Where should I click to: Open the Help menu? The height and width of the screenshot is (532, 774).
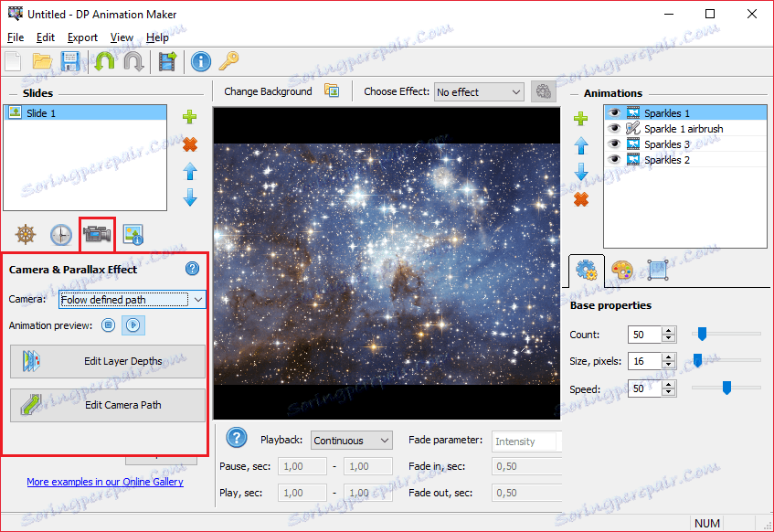[157, 37]
